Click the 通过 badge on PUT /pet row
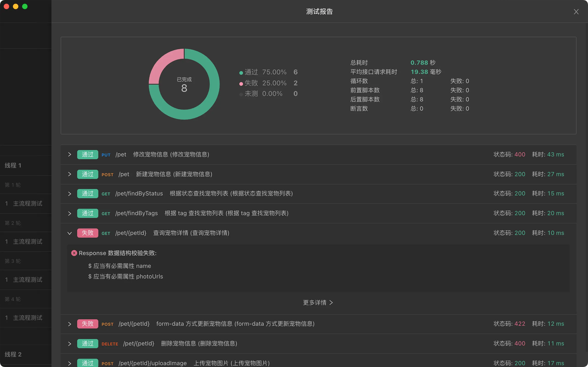This screenshot has width=588, height=367. 88,154
